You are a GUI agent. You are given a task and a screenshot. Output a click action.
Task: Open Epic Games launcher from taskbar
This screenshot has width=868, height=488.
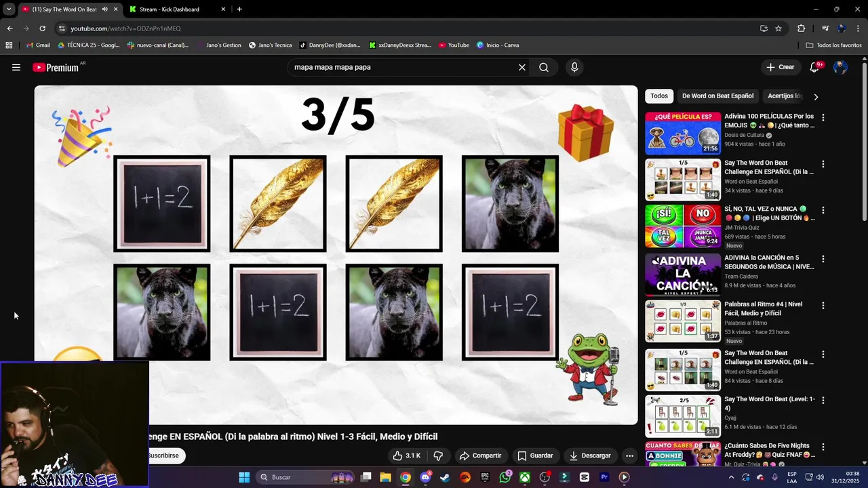coord(485,477)
